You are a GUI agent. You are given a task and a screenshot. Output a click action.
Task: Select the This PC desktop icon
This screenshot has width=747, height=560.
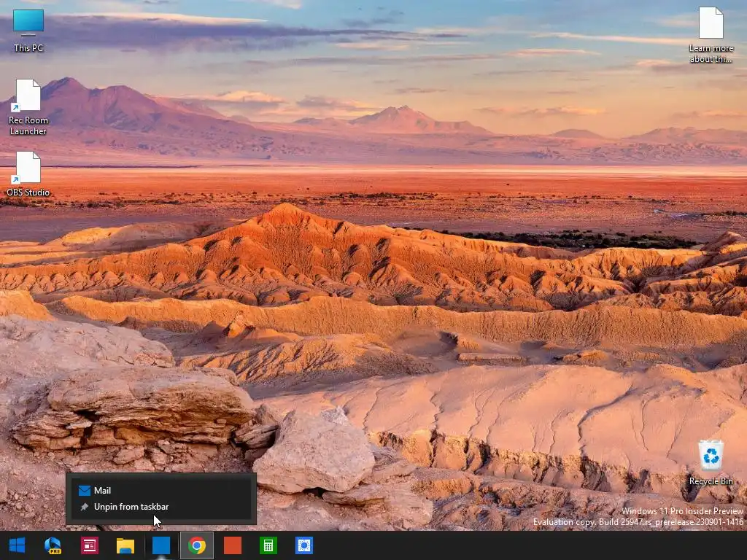28,31
